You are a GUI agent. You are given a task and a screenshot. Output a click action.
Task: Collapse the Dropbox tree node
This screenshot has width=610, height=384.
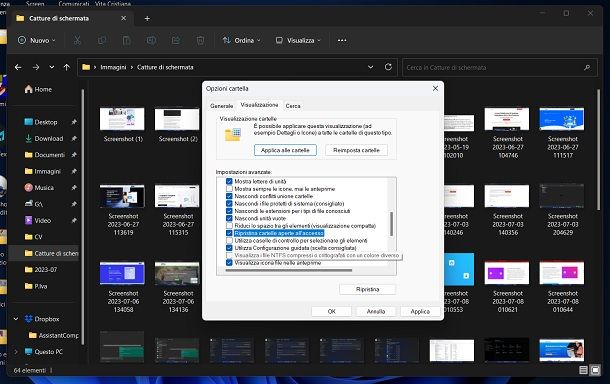click(x=16, y=319)
